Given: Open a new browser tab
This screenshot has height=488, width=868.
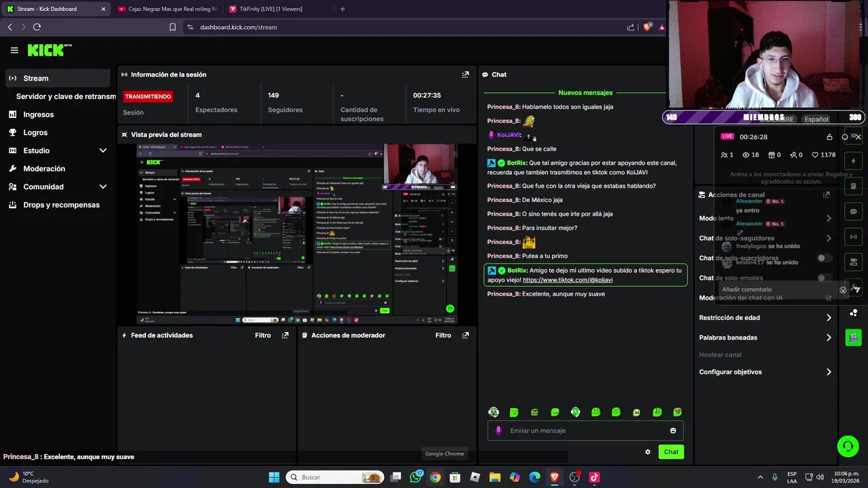Looking at the screenshot, I should [342, 9].
